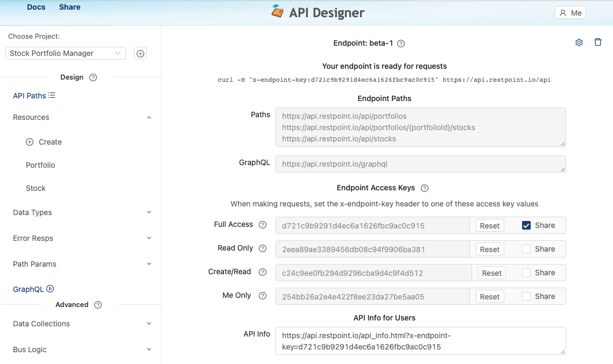This screenshot has width=613, height=364.
Task: Click inside the Paths text area
Action: click(x=421, y=127)
